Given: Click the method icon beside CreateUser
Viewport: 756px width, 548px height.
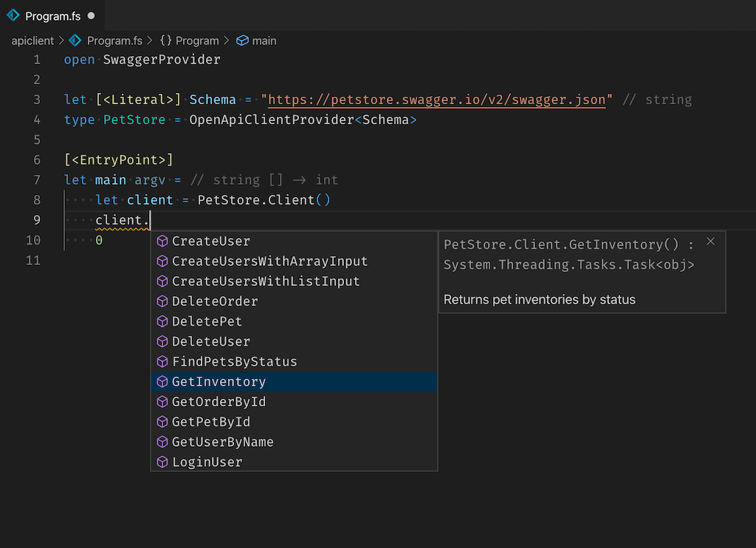Looking at the screenshot, I should click(162, 241).
